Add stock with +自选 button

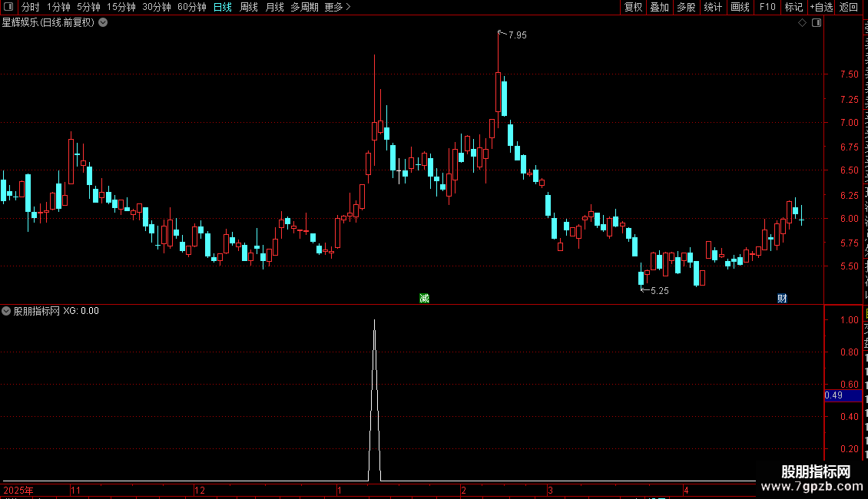pos(821,7)
